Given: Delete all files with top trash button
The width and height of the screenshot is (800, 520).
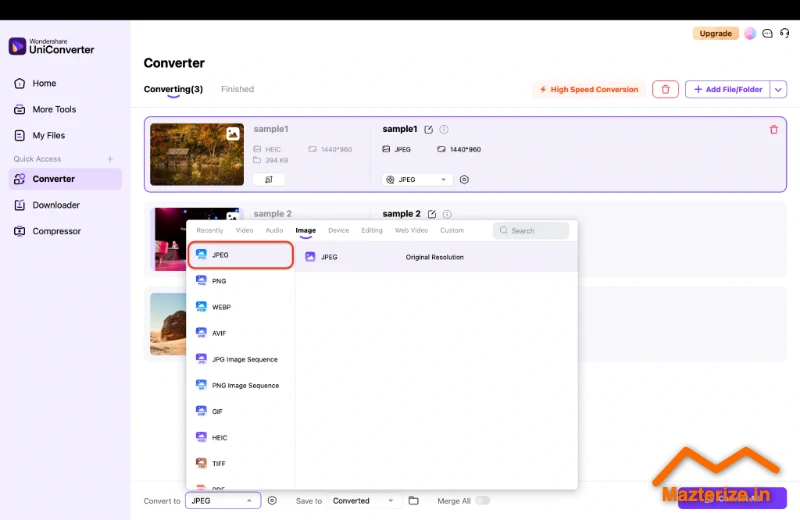Looking at the screenshot, I should [665, 89].
